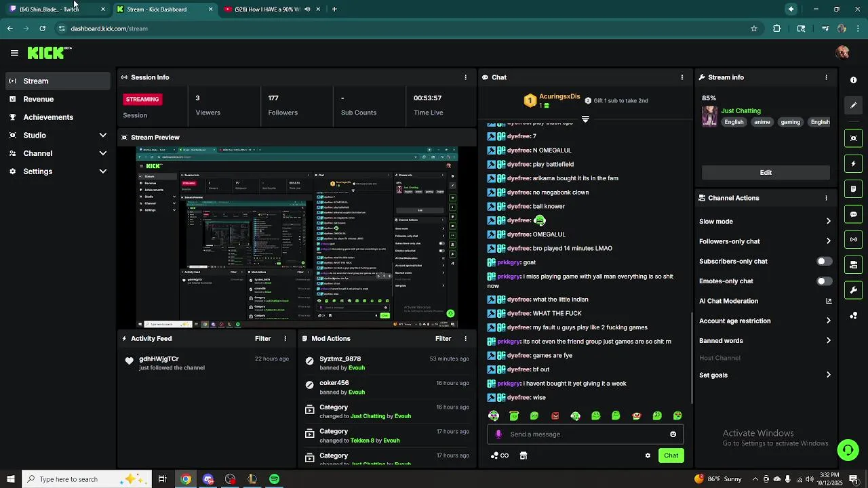Image resolution: width=868 pixels, height=488 pixels.
Task: Open Mod Actions three-dot menu
Action: [465, 338]
